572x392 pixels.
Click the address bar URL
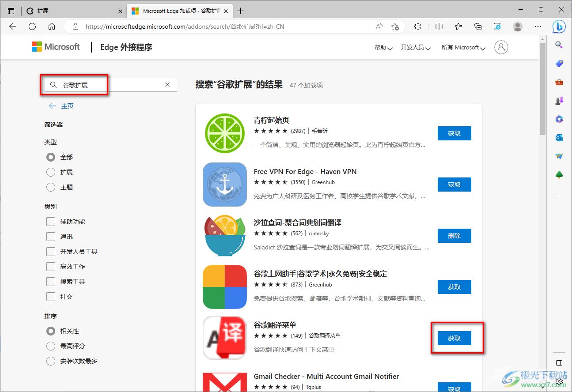[x=185, y=26]
